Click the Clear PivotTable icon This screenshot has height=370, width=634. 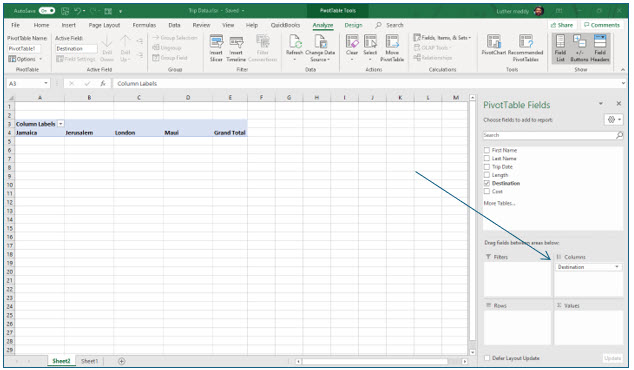click(352, 42)
